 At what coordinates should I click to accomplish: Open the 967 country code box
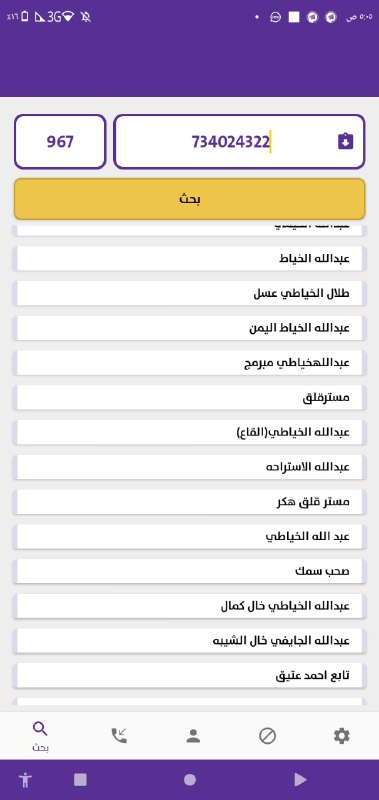pos(60,141)
